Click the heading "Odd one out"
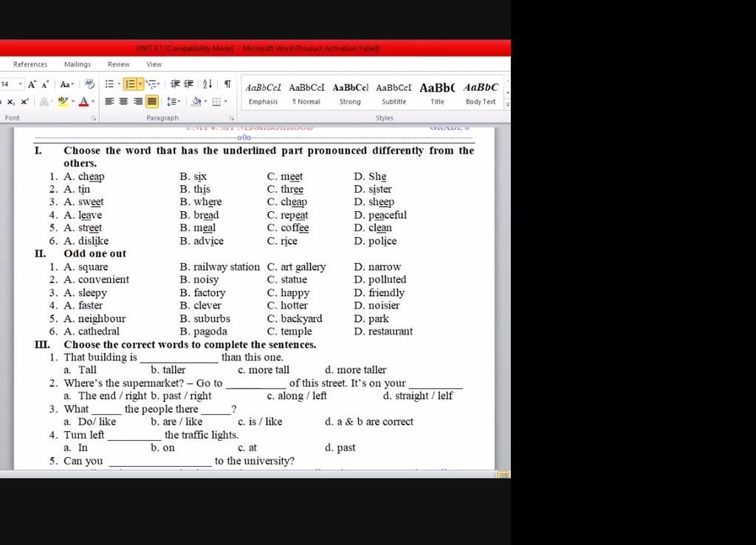756x545 pixels. tap(95, 254)
